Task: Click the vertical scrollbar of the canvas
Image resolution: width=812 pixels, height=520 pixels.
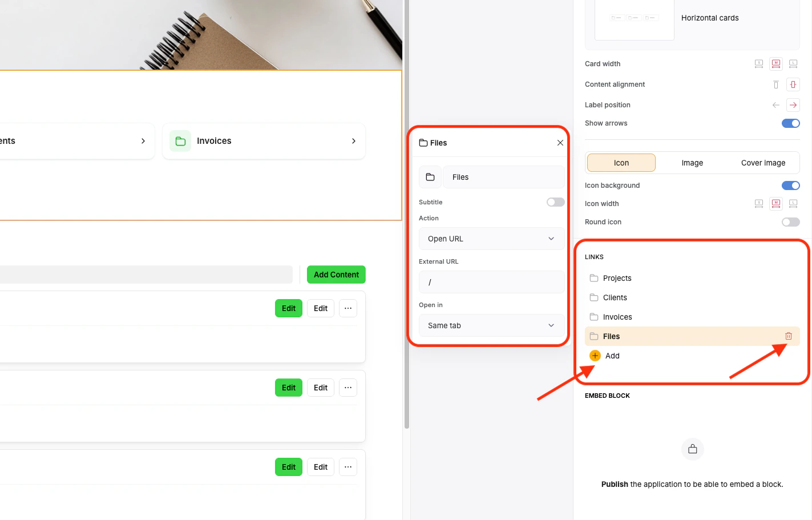Action: coord(407,214)
